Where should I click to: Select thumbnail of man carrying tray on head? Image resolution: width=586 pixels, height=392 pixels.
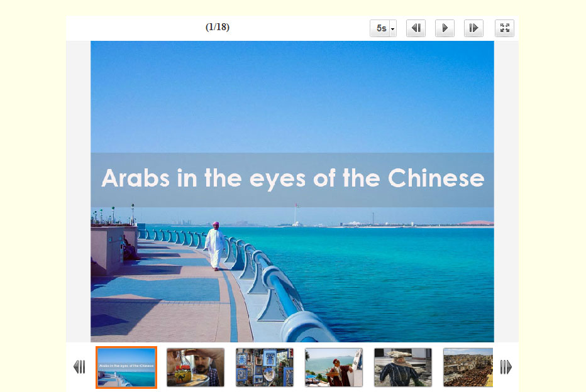point(403,367)
